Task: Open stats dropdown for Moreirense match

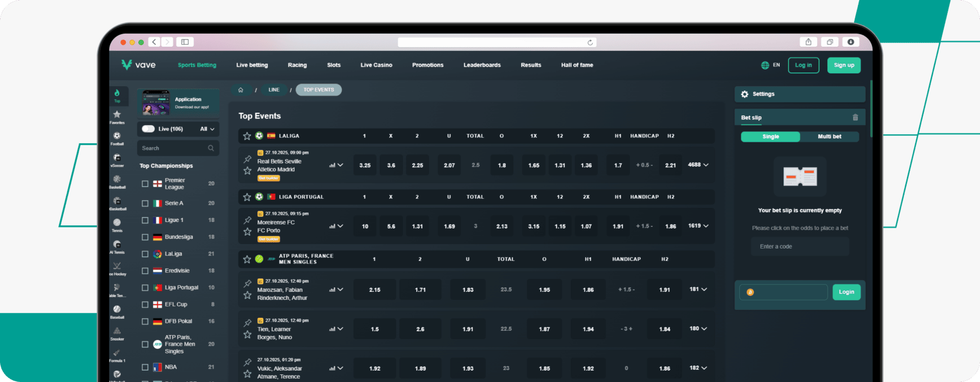Action: pos(336,226)
